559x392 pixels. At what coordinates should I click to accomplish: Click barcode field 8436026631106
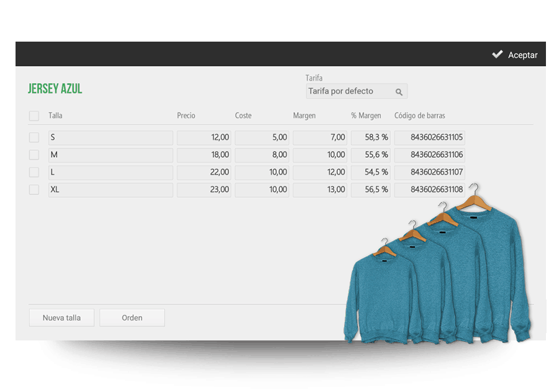click(x=429, y=155)
